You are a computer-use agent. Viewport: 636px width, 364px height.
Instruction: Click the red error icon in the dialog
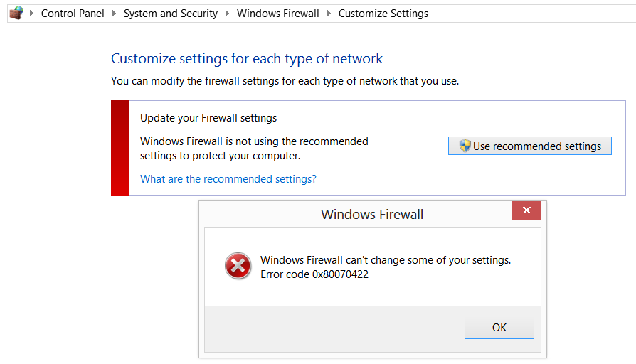click(238, 267)
